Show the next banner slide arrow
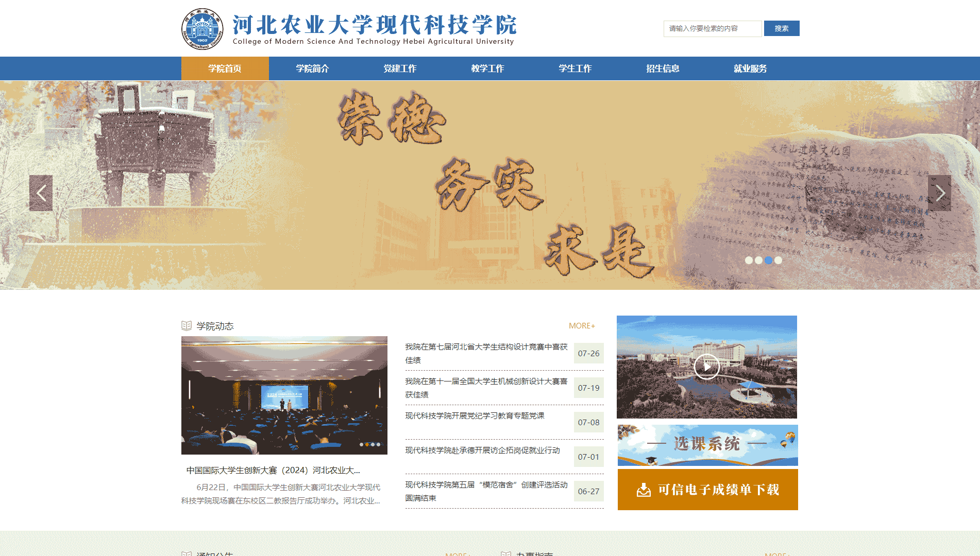 [939, 193]
